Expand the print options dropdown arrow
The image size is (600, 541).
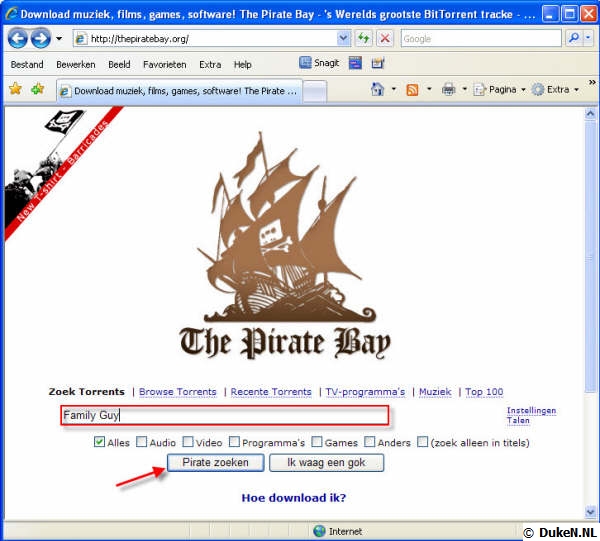point(465,90)
